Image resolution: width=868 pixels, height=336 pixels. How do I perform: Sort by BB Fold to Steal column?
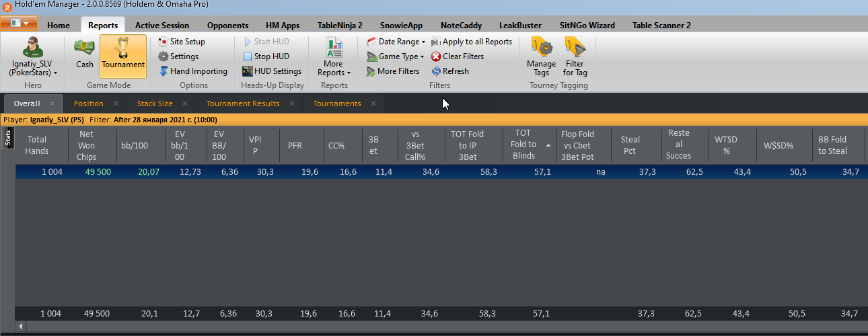(x=838, y=145)
